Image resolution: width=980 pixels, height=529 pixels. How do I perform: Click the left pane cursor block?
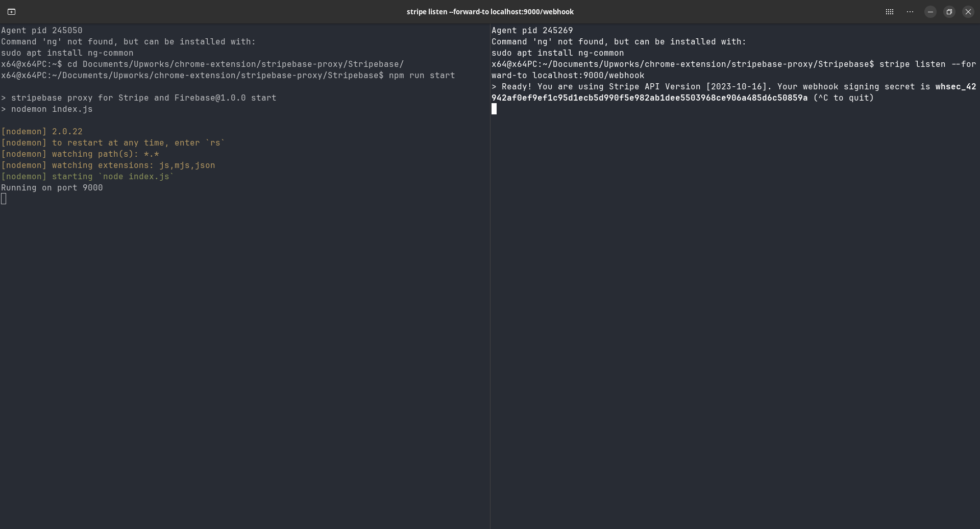[4, 199]
